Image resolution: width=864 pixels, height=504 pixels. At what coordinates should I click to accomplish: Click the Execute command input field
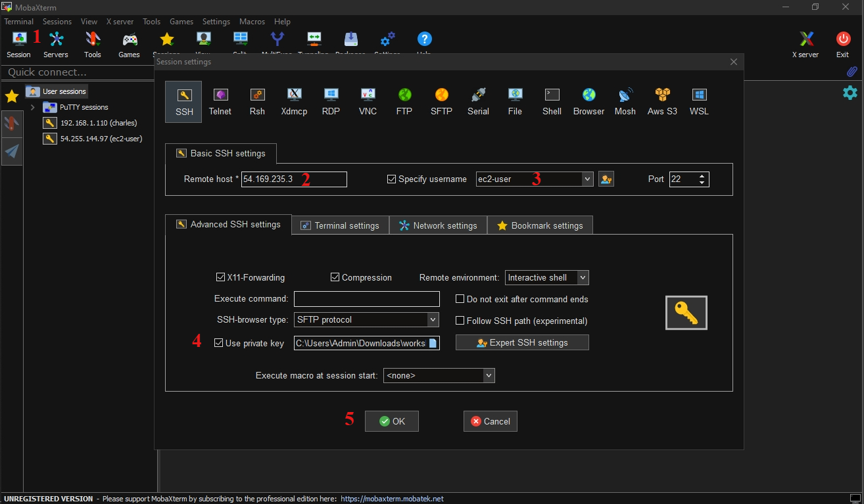pyautogui.click(x=366, y=299)
